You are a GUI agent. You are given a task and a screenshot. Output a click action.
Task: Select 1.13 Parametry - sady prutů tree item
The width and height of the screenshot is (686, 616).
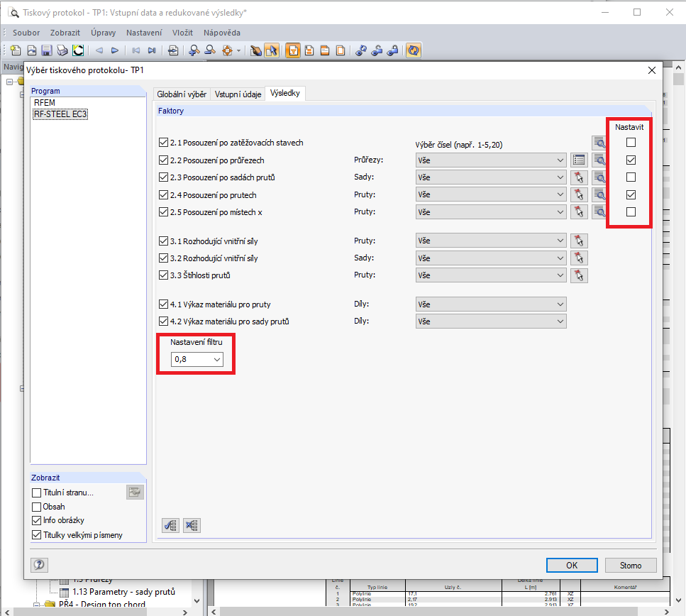(x=123, y=592)
